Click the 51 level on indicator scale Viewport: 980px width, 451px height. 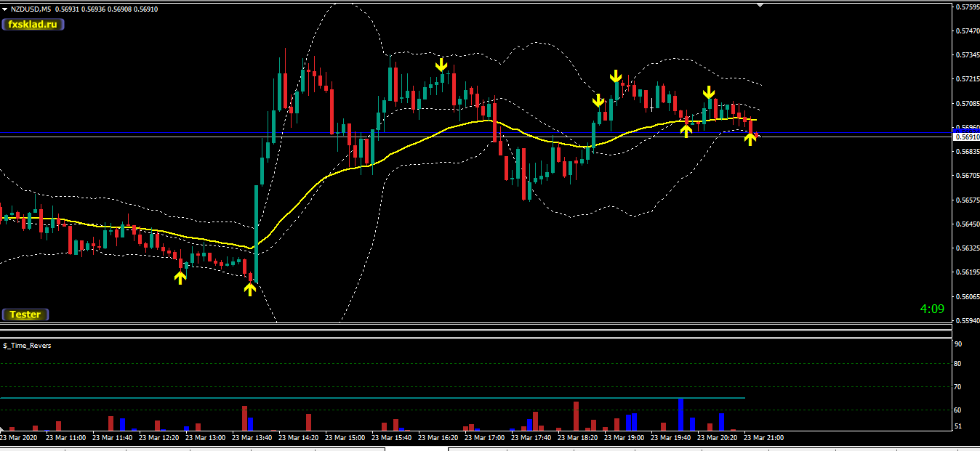[x=957, y=426]
